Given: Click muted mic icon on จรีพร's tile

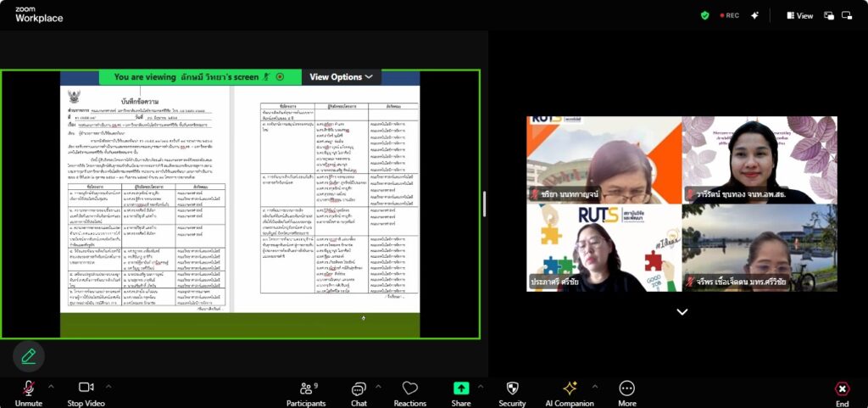Looking at the screenshot, I should point(690,282).
